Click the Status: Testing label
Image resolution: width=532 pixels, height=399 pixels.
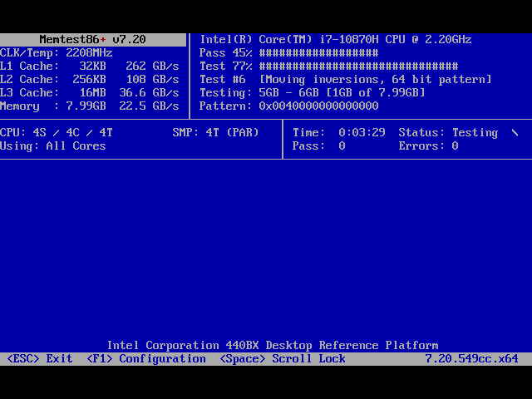[x=448, y=133]
